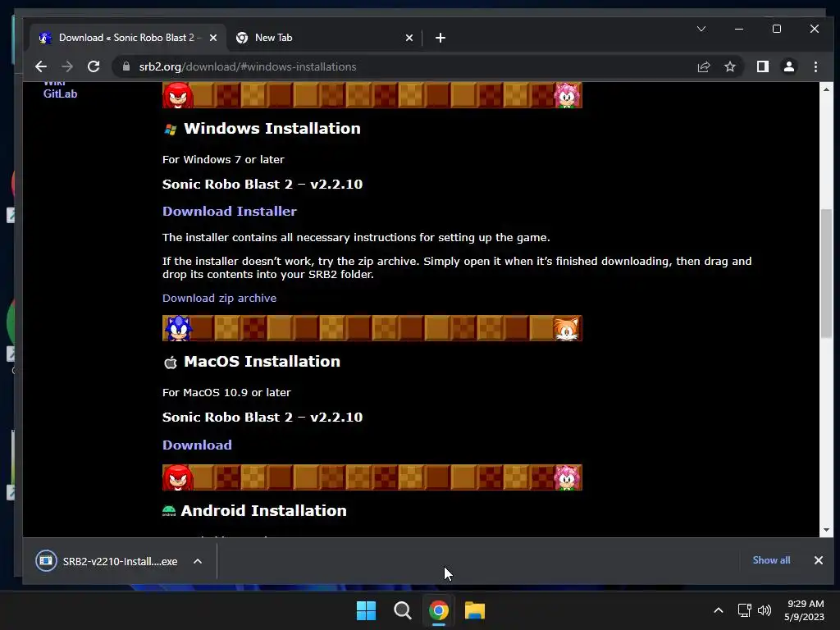Click 'For MacOS 10.9 or later' text
The image size is (840, 630).
[x=226, y=392]
